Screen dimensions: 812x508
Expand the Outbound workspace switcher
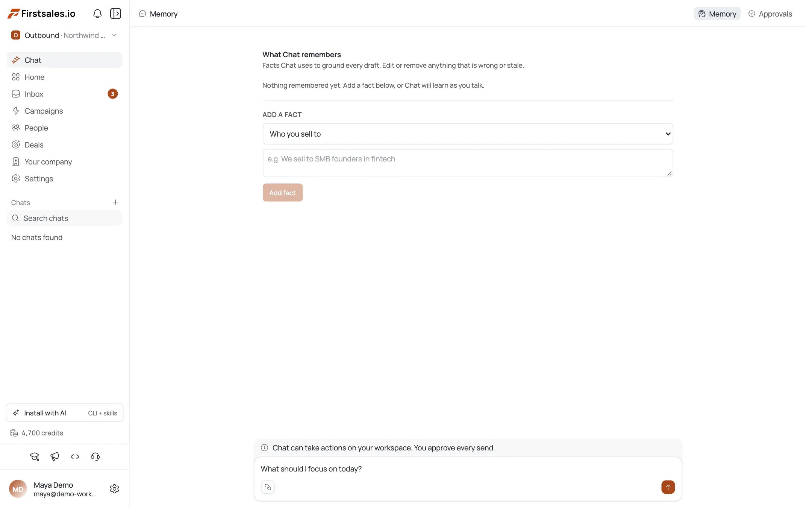point(64,35)
